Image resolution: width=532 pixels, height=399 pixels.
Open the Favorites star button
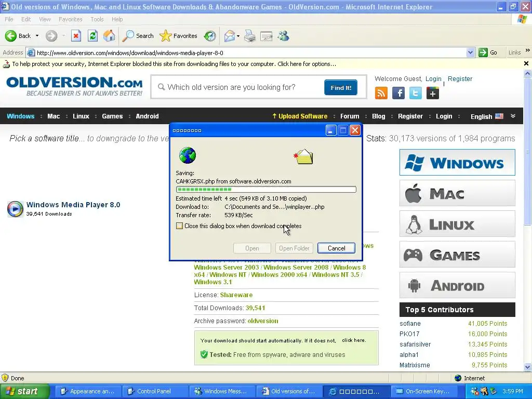tap(178, 36)
